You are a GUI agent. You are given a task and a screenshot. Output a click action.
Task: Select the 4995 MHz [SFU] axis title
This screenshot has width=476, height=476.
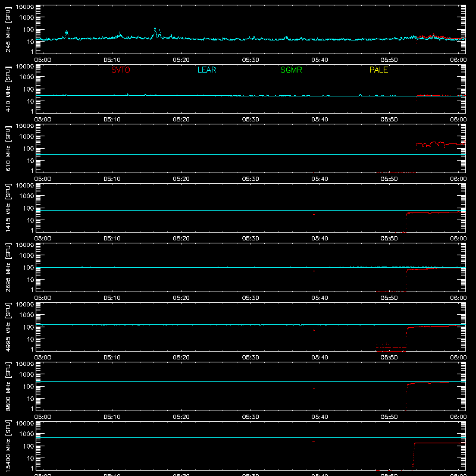click(x=8, y=327)
